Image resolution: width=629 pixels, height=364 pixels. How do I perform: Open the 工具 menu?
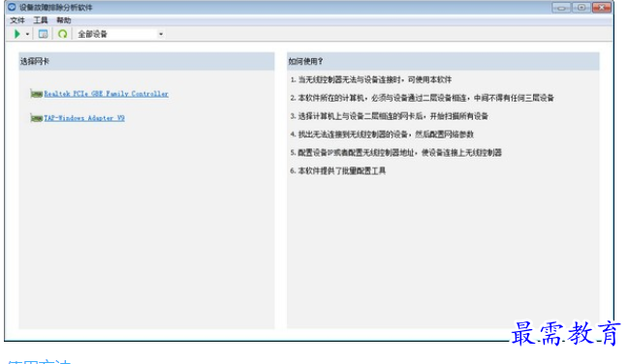pos(40,20)
